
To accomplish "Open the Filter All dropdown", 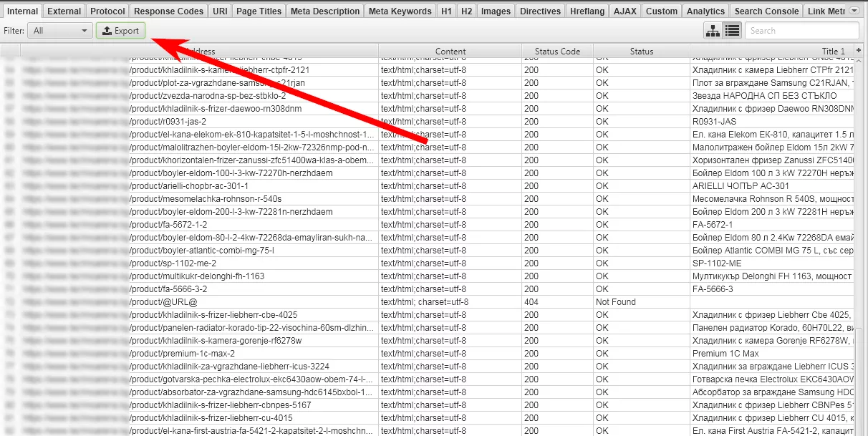I will [x=61, y=31].
